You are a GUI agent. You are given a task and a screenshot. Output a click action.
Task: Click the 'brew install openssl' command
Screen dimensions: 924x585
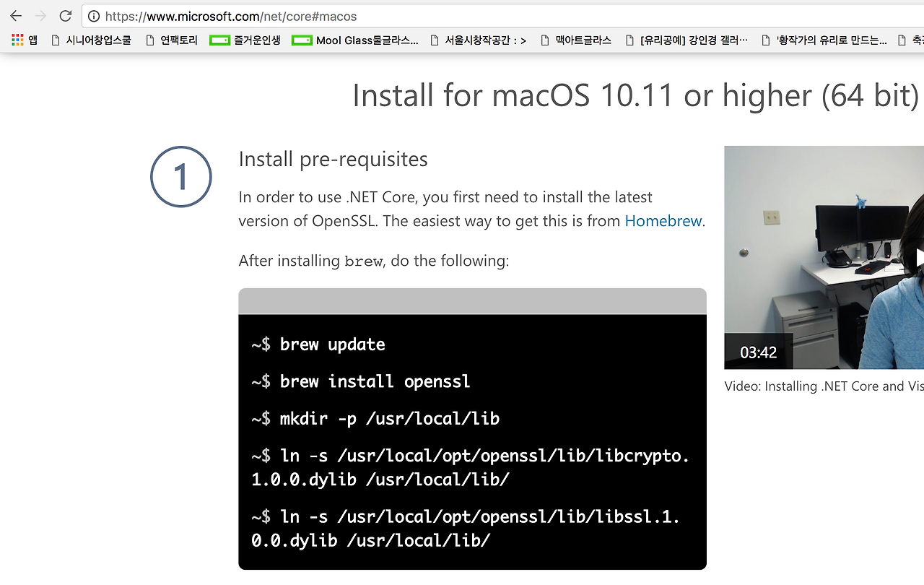[x=361, y=381]
